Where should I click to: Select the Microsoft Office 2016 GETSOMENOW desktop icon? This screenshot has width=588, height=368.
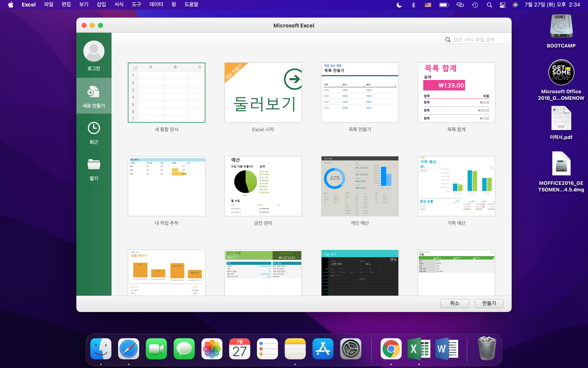[561, 72]
